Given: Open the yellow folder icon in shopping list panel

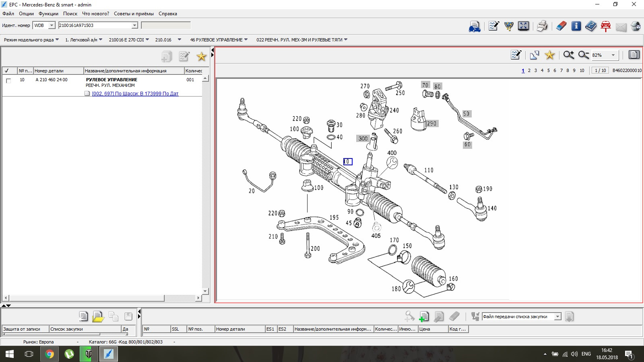Looking at the screenshot, I should [98, 317].
